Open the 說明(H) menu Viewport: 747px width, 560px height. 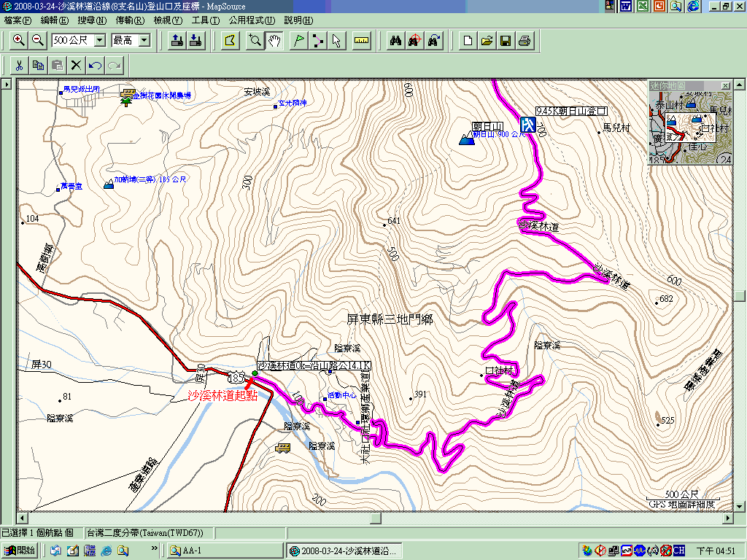[x=298, y=20]
